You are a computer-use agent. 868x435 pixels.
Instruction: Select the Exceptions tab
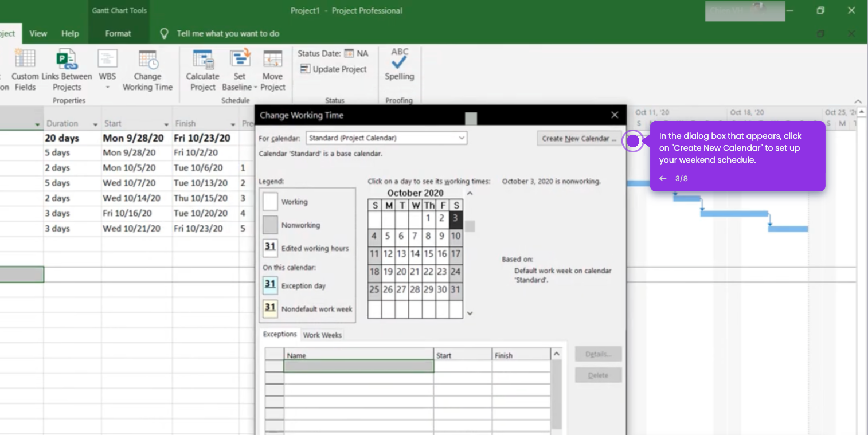[x=280, y=334]
